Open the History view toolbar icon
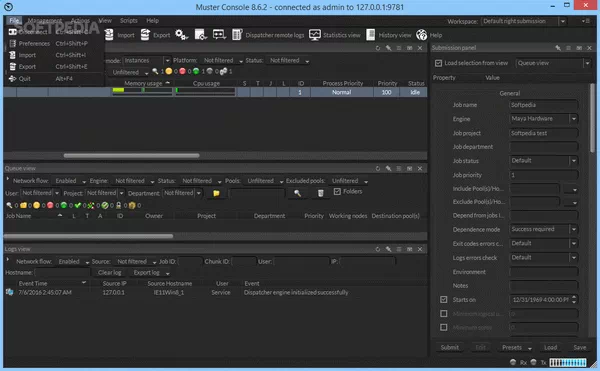 pyautogui.click(x=370, y=35)
